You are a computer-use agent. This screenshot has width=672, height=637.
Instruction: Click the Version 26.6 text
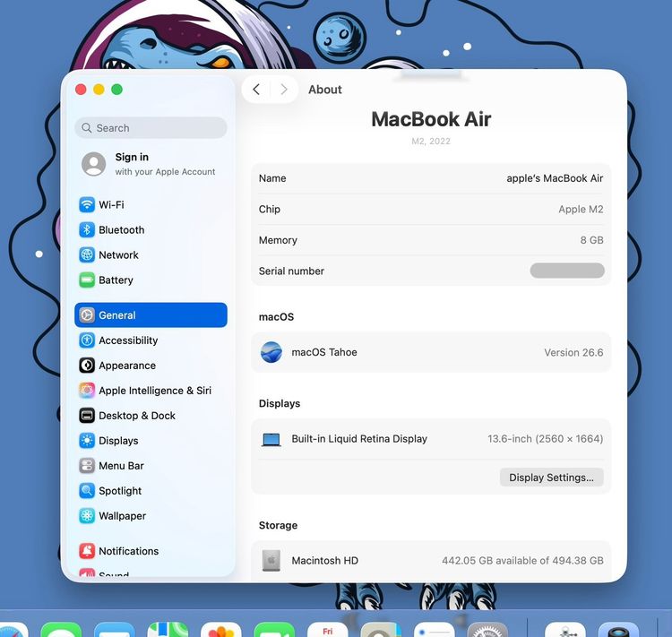click(573, 352)
